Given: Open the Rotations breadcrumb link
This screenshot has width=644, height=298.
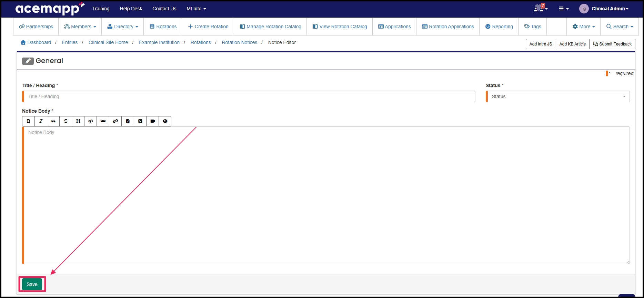Looking at the screenshot, I should point(201,42).
